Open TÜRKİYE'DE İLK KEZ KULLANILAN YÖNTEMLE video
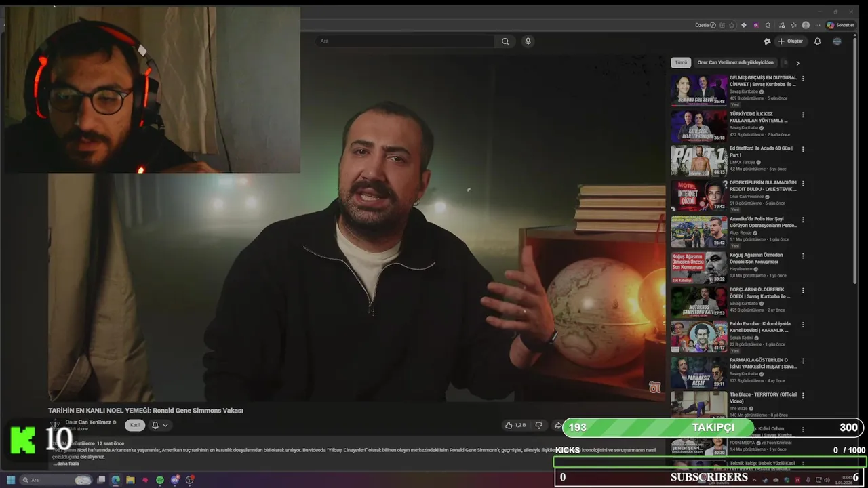 (x=698, y=126)
